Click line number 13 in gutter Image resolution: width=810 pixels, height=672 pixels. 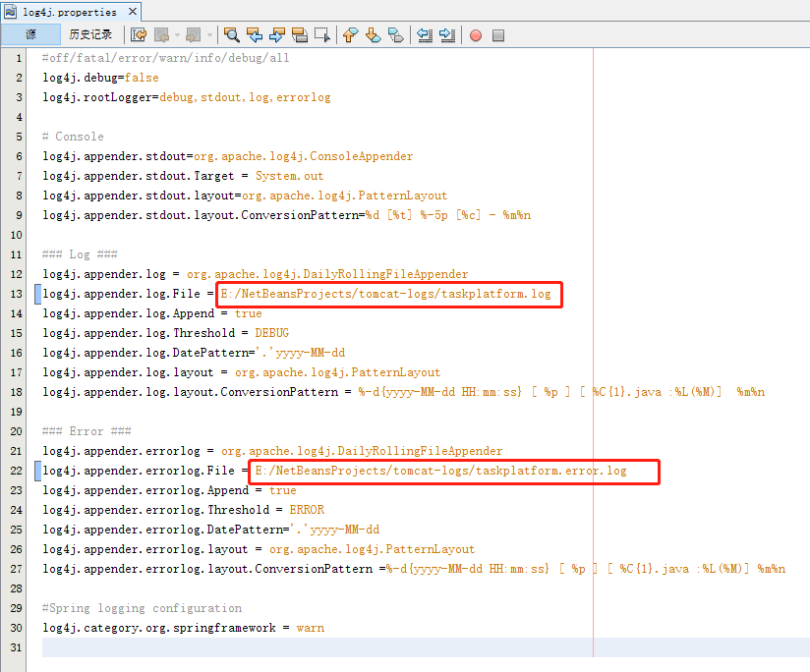16,294
